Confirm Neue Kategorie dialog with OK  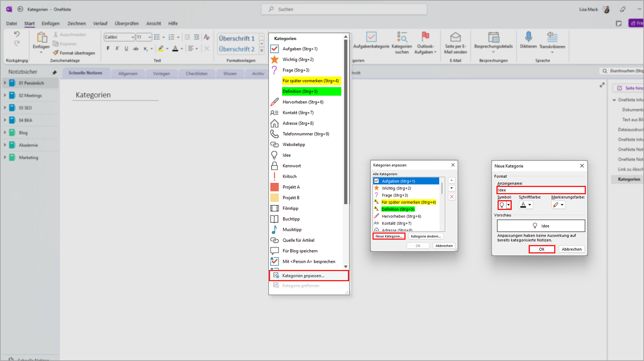542,249
